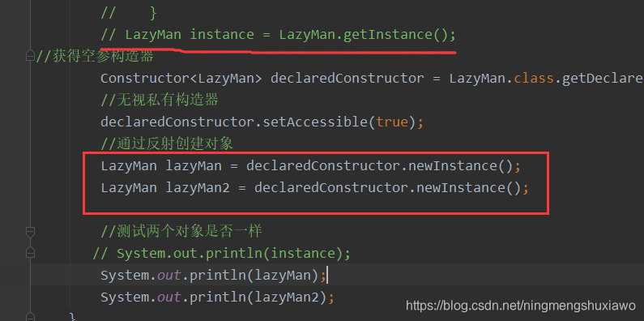644x321 pixels.
Task: Click the 通过反射创建对象 comment
Action: (x=167, y=143)
